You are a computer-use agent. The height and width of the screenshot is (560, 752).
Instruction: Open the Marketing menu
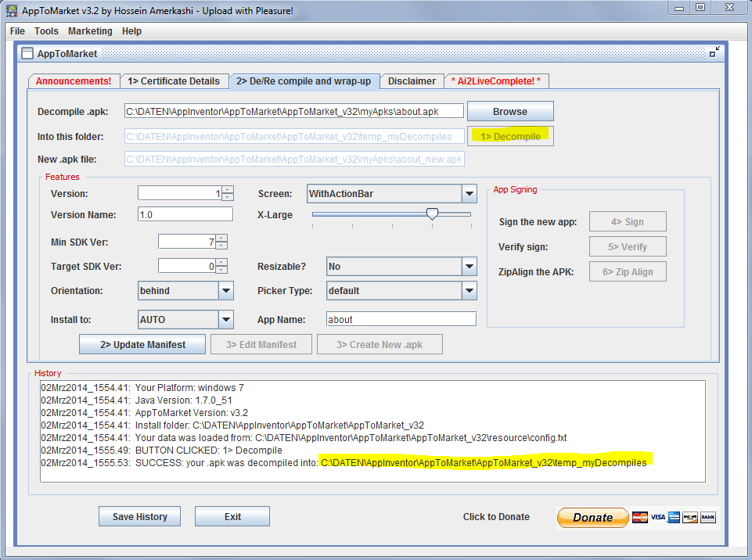pyautogui.click(x=90, y=31)
